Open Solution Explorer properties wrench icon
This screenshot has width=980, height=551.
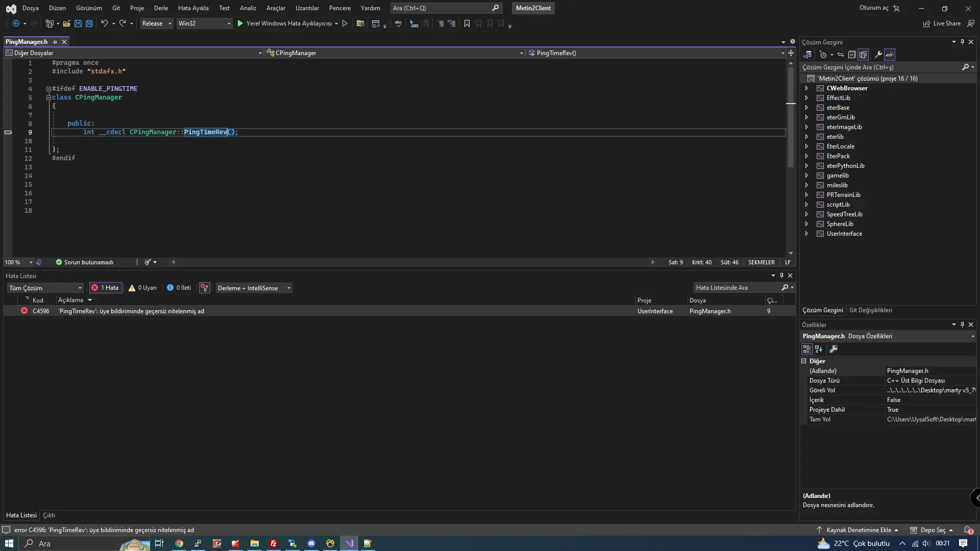pos(878,55)
